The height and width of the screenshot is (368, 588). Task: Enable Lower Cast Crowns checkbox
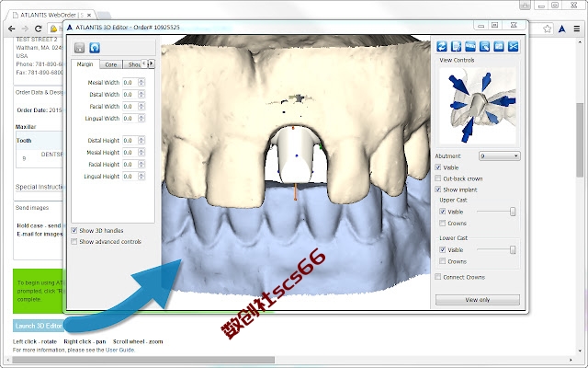pos(443,261)
